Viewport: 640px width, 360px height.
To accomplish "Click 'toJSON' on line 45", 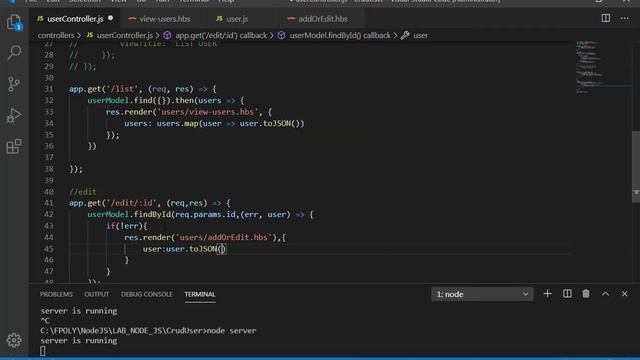I will click(203, 249).
